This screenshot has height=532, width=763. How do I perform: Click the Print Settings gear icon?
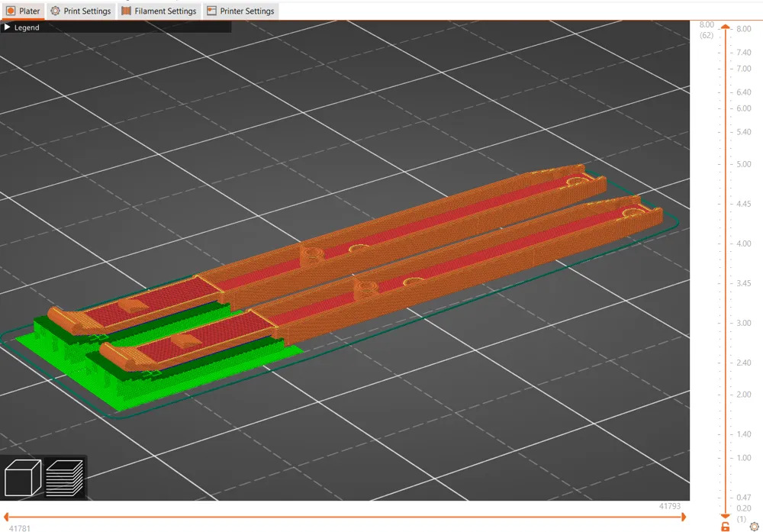coord(56,11)
